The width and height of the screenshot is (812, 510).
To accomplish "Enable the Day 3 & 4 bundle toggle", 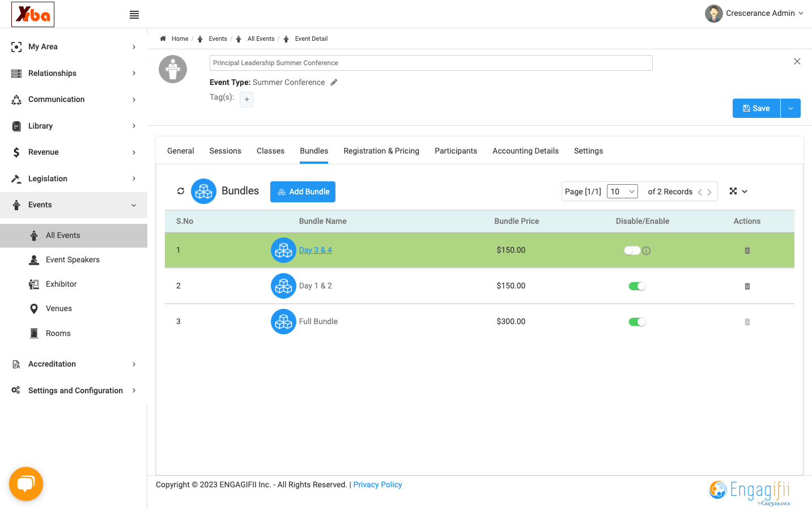I will pos(632,250).
